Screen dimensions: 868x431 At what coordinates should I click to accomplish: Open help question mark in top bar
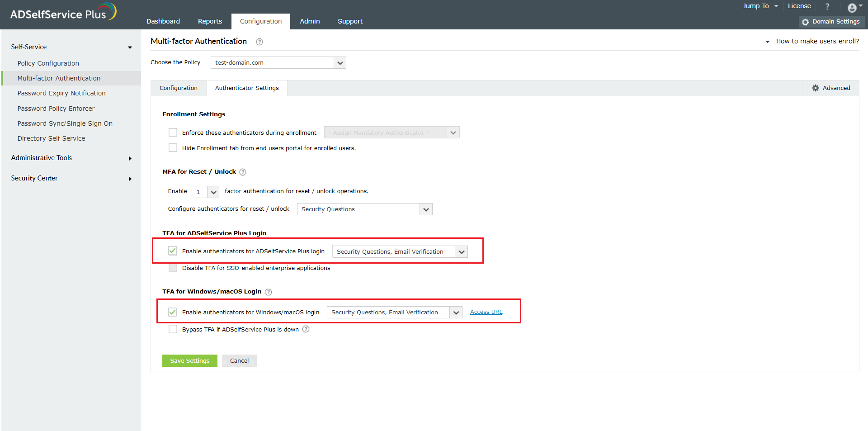click(827, 6)
